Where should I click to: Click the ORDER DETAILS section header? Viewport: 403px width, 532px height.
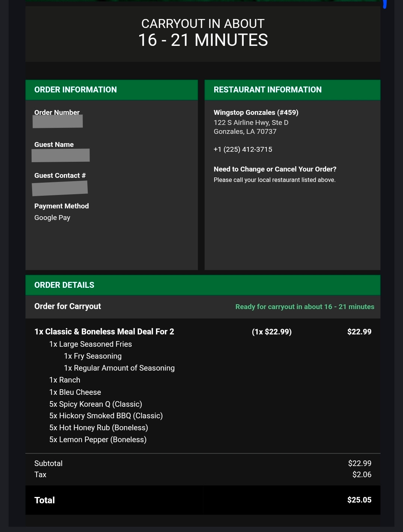(64, 285)
